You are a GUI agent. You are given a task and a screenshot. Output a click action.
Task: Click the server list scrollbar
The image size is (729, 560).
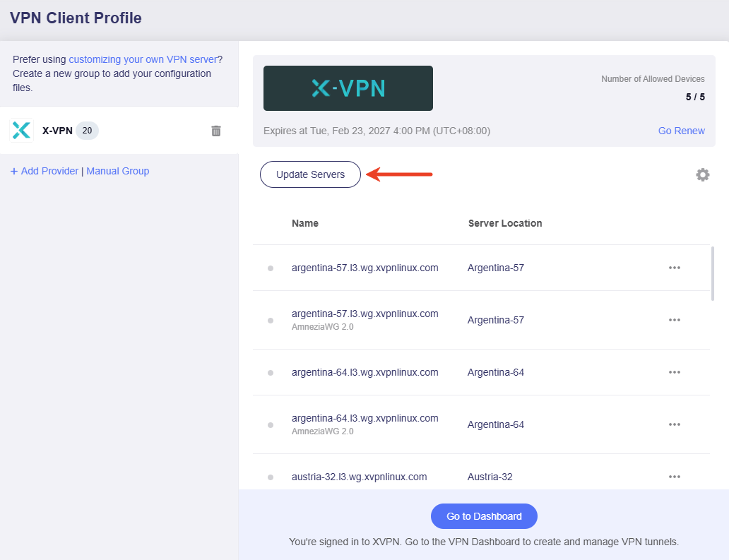click(x=713, y=274)
